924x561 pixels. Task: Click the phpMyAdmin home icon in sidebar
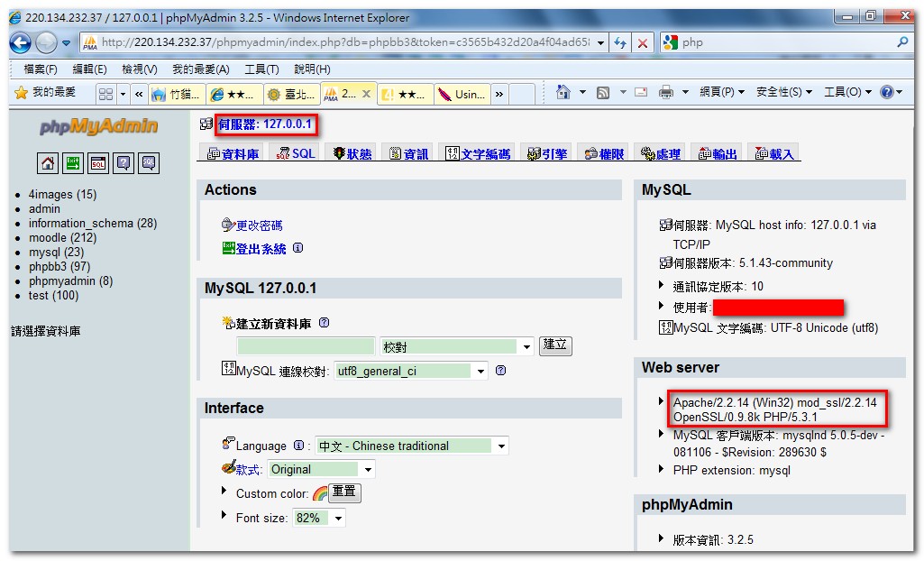(x=48, y=162)
